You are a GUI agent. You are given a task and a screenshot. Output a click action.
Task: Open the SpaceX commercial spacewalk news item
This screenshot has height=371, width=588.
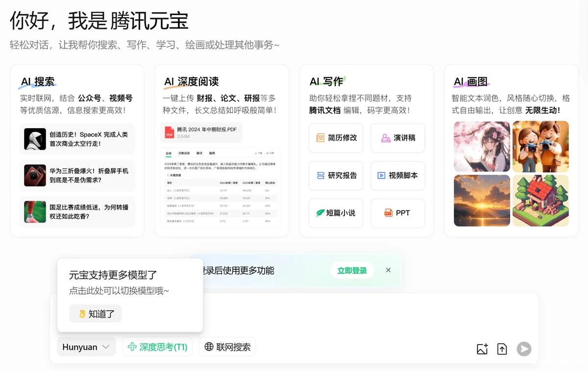pos(77,139)
